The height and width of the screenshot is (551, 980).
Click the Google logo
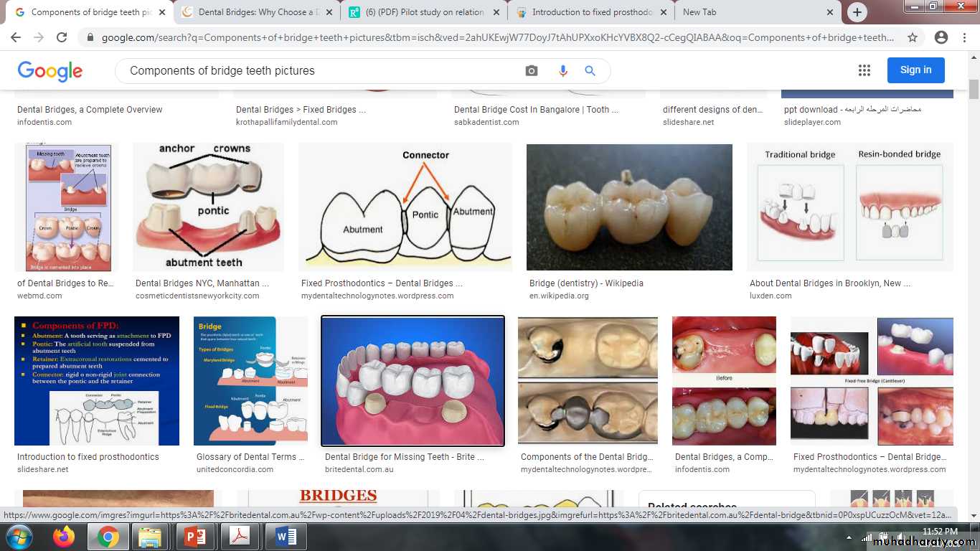point(50,70)
